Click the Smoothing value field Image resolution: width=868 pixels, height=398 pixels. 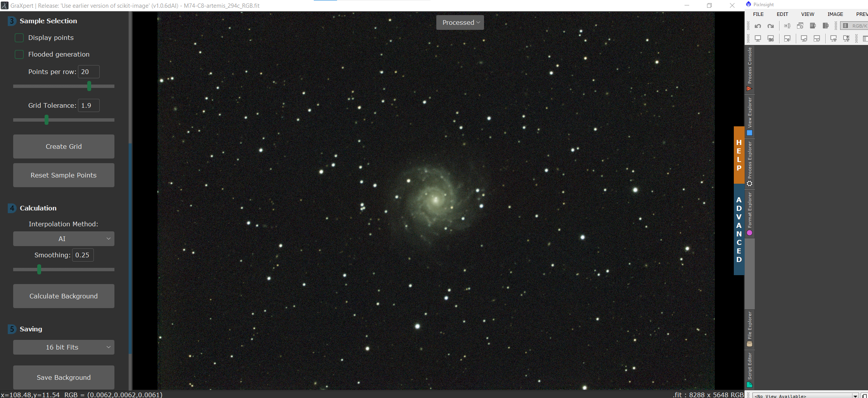tap(83, 255)
